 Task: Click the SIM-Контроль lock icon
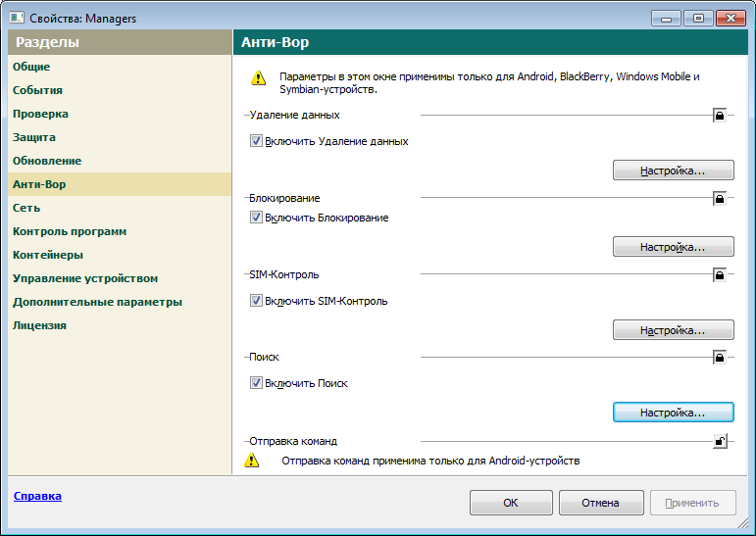[x=720, y=275]
